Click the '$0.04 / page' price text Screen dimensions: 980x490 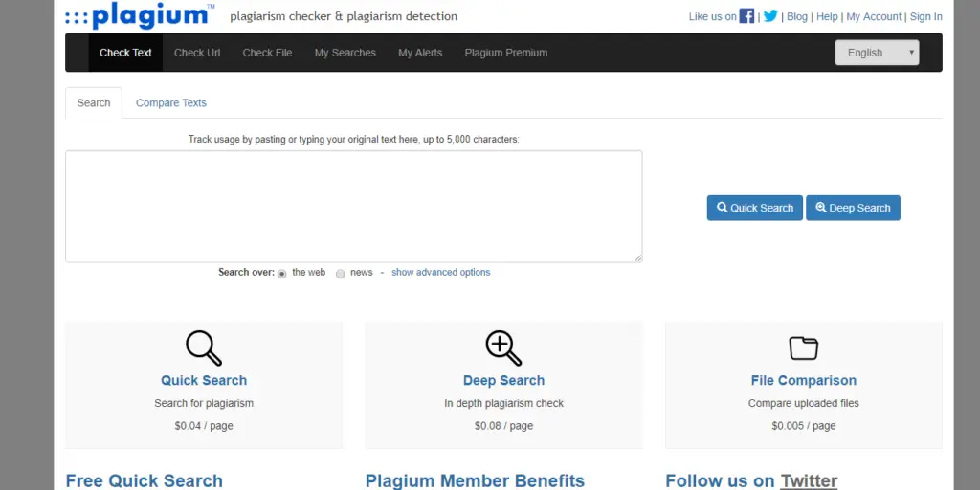point(204,426)
